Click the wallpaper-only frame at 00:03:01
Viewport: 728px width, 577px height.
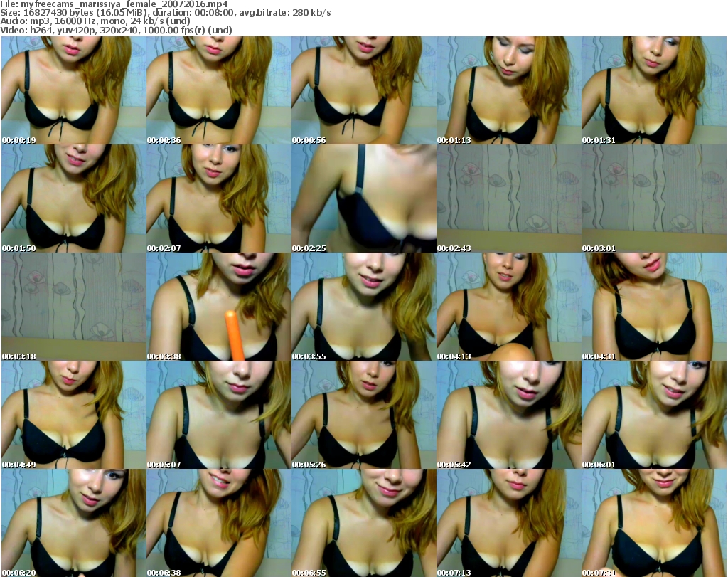[x=654, y=198]
